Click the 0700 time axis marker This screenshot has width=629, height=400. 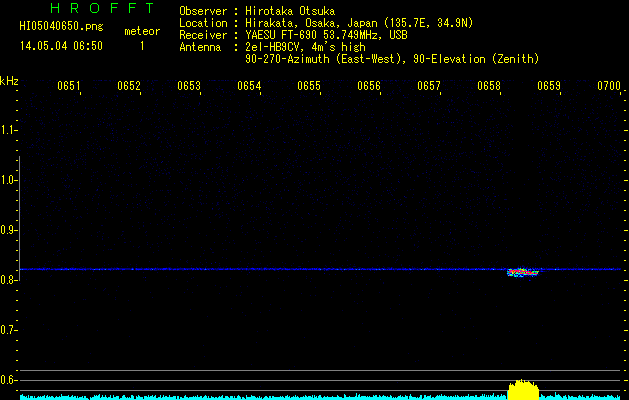(609, 86)
